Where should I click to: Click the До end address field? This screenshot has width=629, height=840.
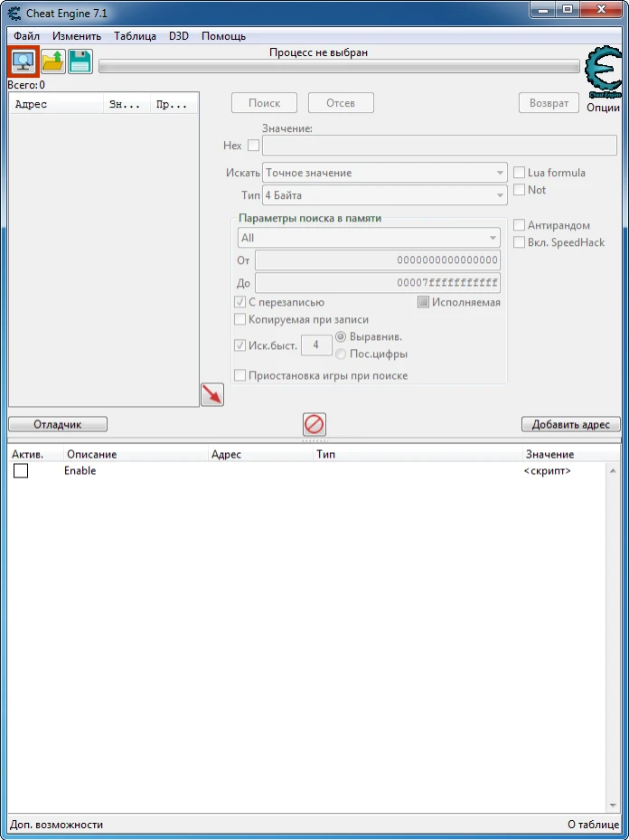click(x=378, y=283)
